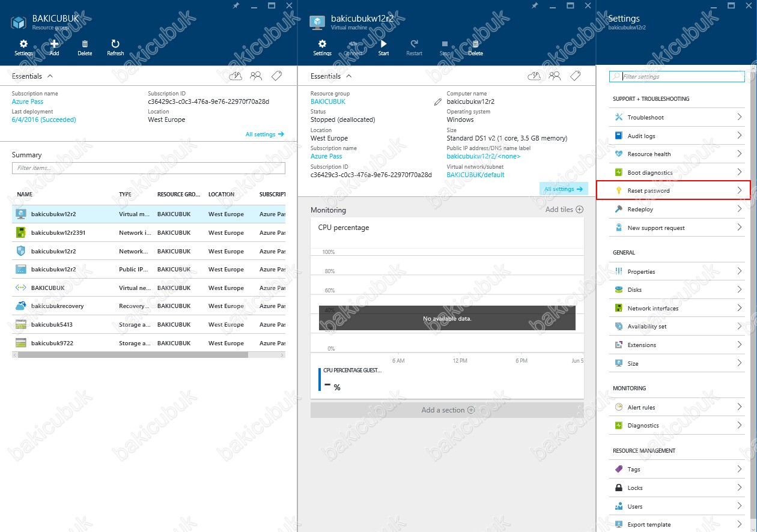The height and width of the screenshot is (532, 757).
Task: Click the tag icon in resource group Essentials
Action: point(276,76)
